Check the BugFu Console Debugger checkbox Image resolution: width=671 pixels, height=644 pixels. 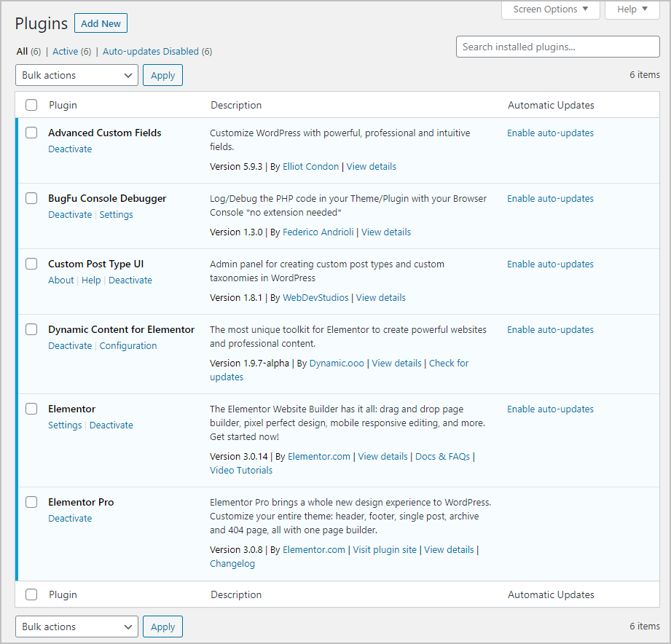point(31,198)
